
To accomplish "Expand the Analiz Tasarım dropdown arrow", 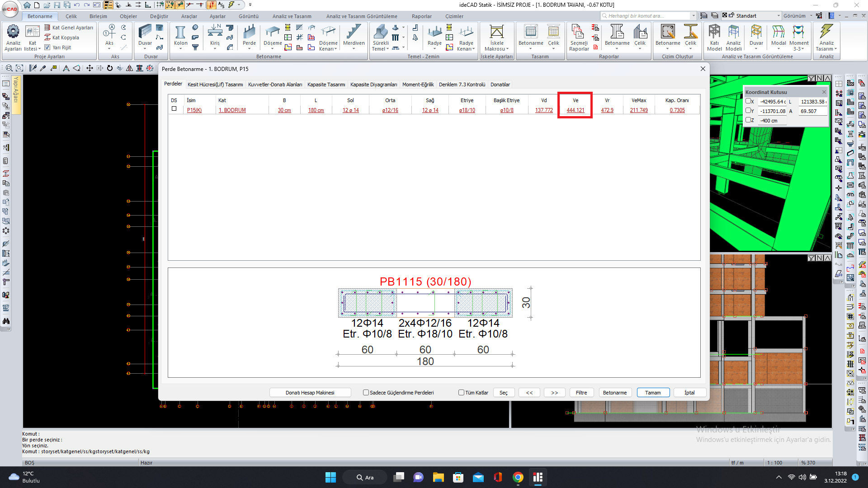I will 835,49.
